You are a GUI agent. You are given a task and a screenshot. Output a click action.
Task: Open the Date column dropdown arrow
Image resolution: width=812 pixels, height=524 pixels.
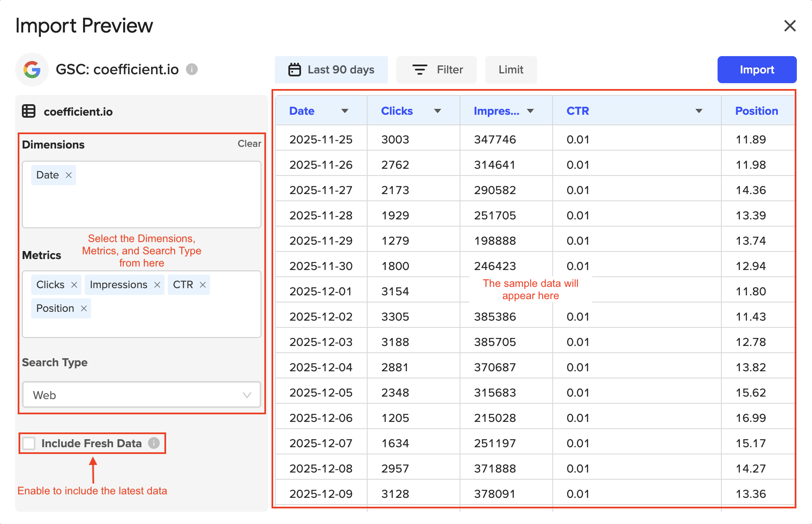345,111
